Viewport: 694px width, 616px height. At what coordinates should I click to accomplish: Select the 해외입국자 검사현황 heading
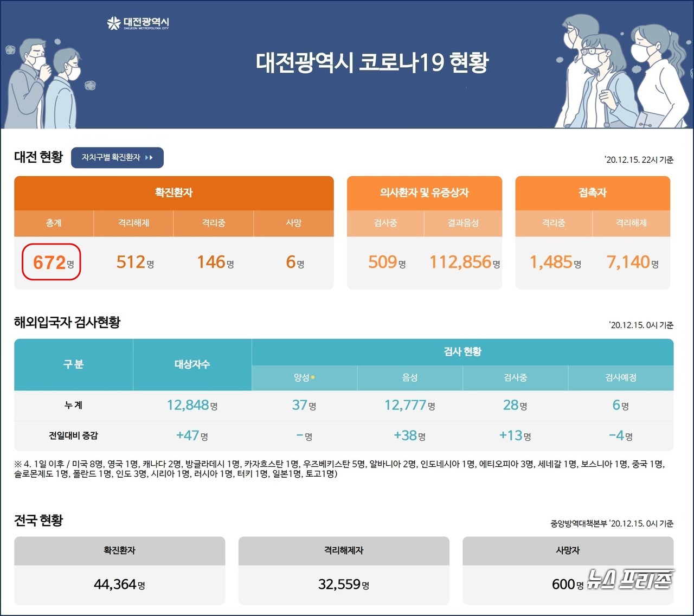(x=67, y=322)
